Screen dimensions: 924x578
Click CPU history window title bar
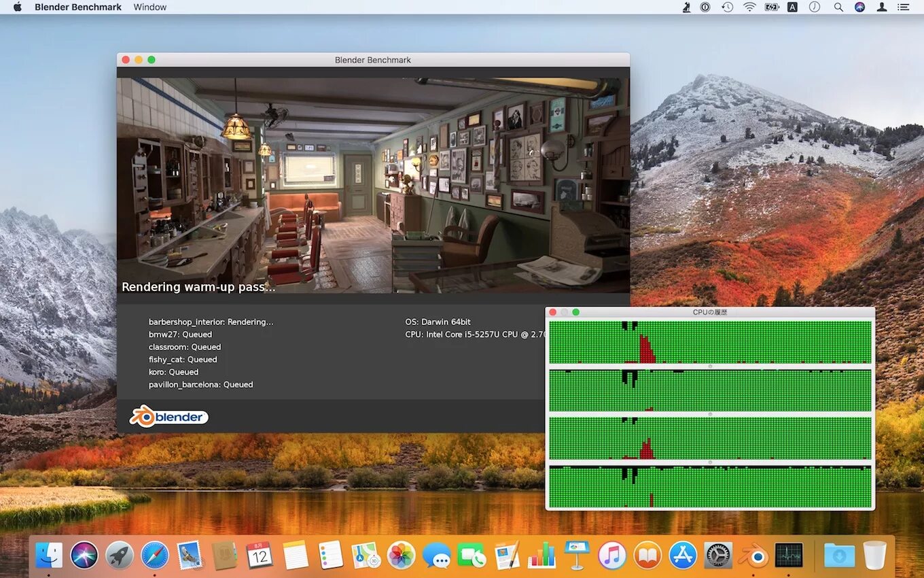710,312
